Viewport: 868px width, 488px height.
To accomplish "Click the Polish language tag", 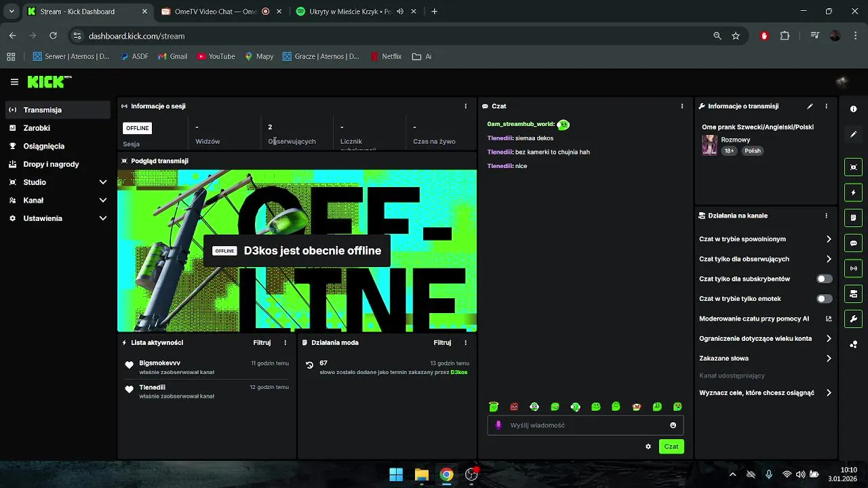I will pos(753,151).
